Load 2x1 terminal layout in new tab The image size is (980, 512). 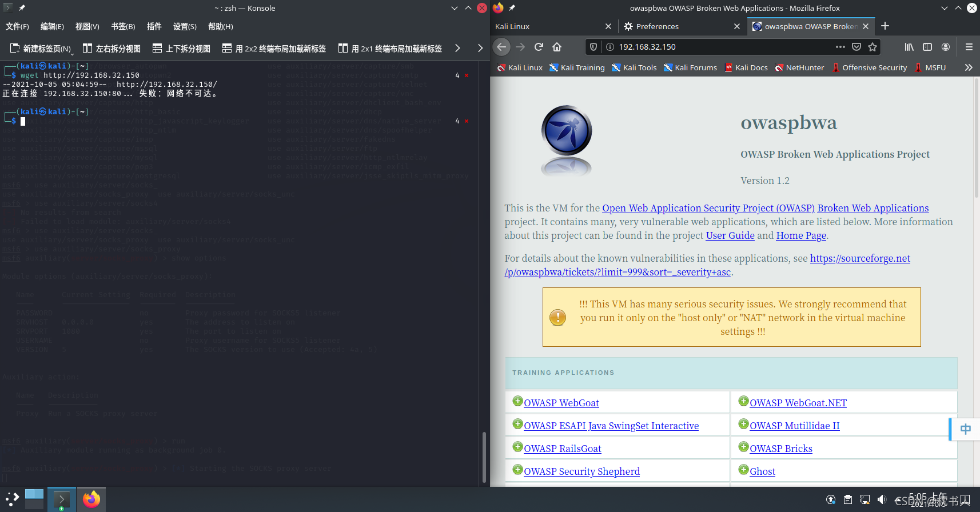pyautogui.click(x=390, y=49)
